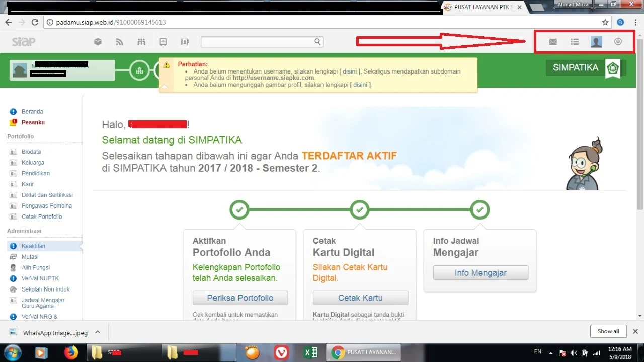Open Jadwal Mengajar Guru Agama in the sidebar
644x362 pixels.
43,303
